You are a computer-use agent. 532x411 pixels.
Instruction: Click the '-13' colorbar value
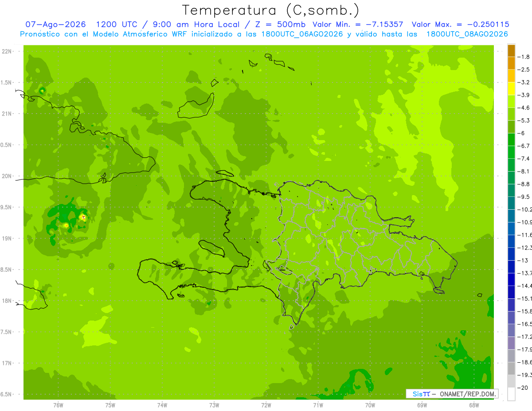pos(523,260)
